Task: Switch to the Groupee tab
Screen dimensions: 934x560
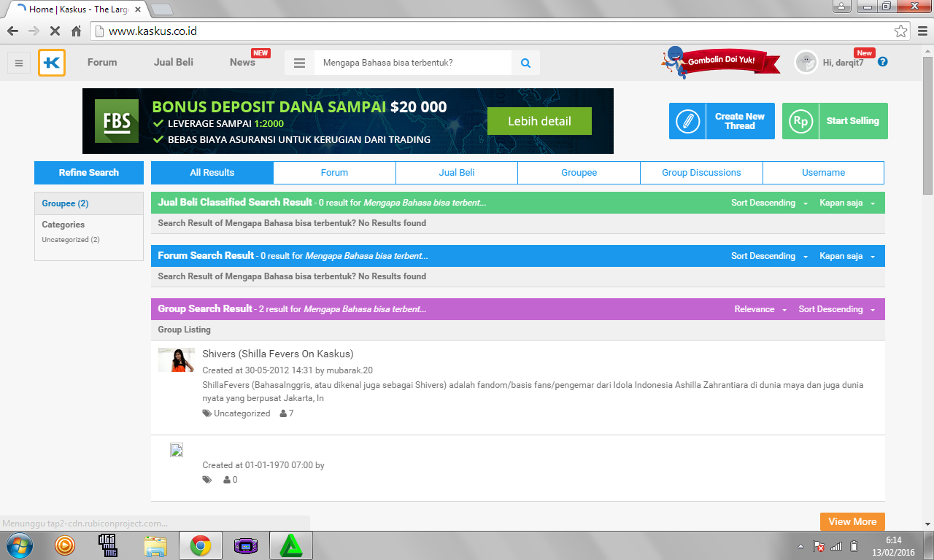Action: pos(579,173)
